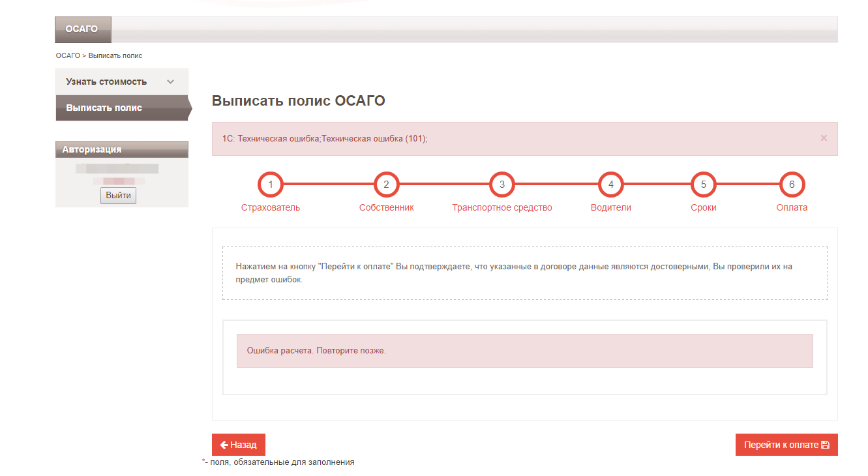
Task: Click the numbered step 4 circle
Action: (x=610, y=185)
